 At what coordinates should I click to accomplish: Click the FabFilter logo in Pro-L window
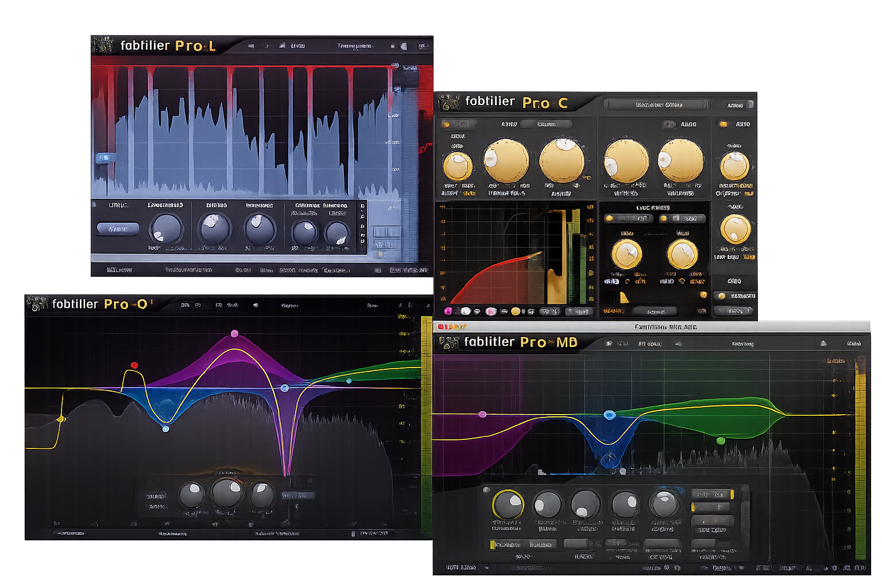[x=103, y=45]
